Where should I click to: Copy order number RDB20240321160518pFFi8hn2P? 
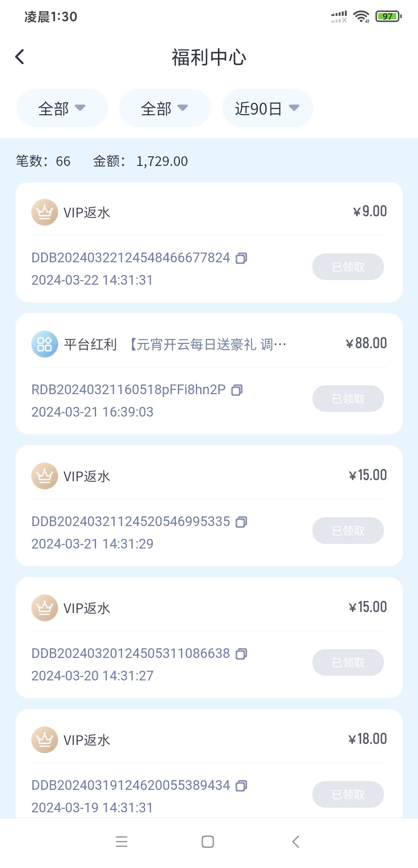237,390
